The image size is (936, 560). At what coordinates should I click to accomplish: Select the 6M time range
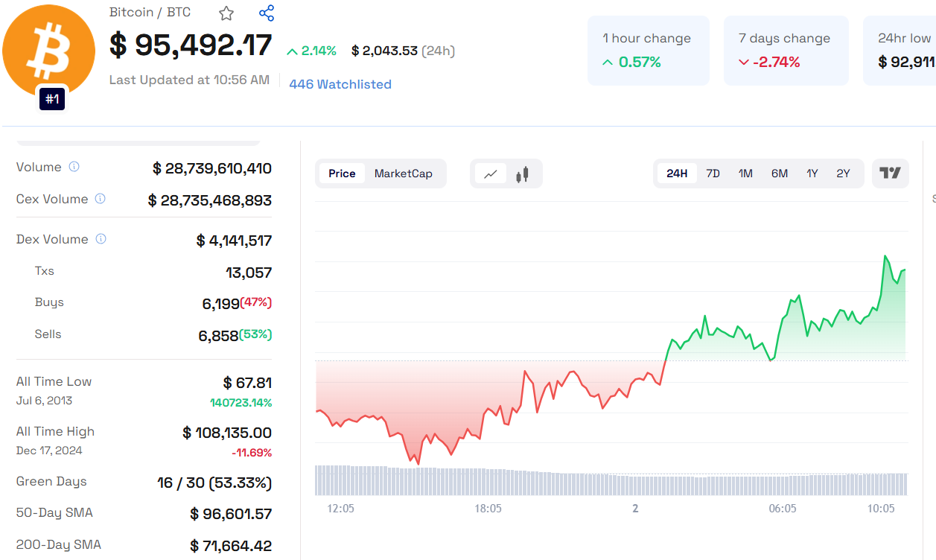tap(780, 174)
